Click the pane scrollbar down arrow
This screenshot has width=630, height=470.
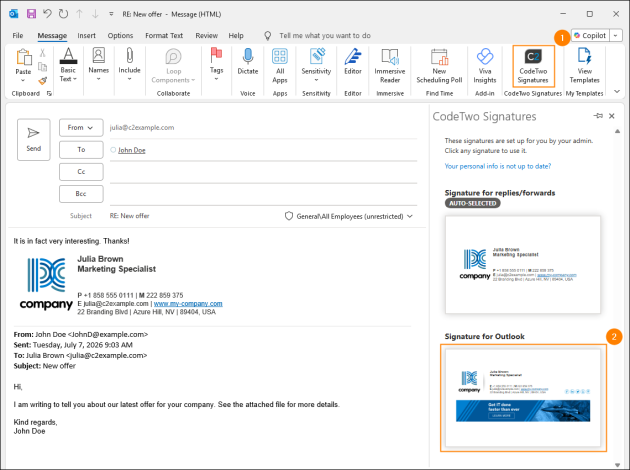tap(617, 464)
